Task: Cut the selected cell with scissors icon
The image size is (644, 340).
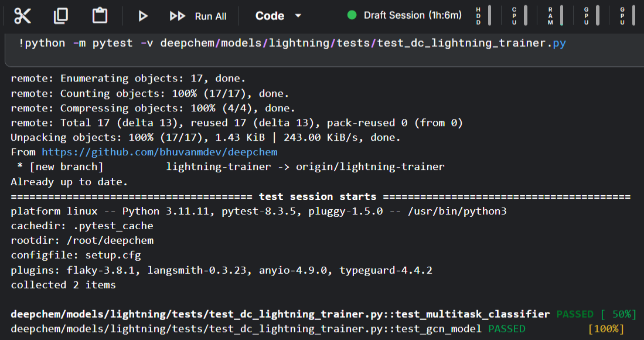Action: click(x=22, y=16)
